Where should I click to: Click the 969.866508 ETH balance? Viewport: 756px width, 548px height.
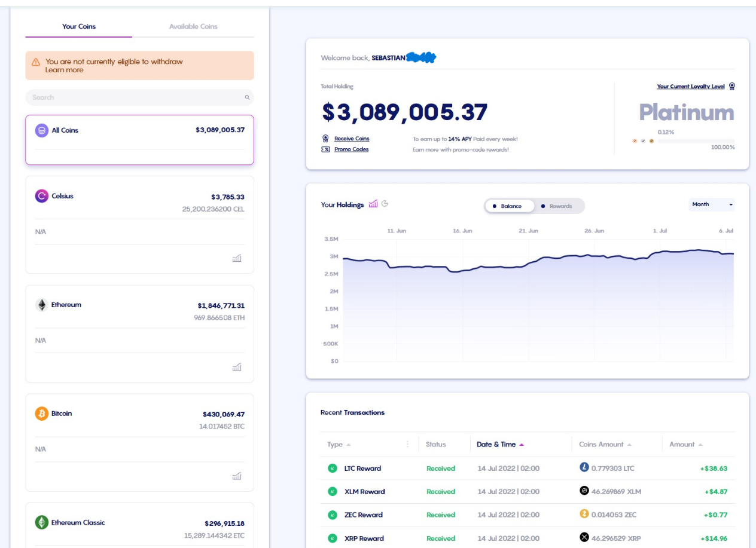219,318
